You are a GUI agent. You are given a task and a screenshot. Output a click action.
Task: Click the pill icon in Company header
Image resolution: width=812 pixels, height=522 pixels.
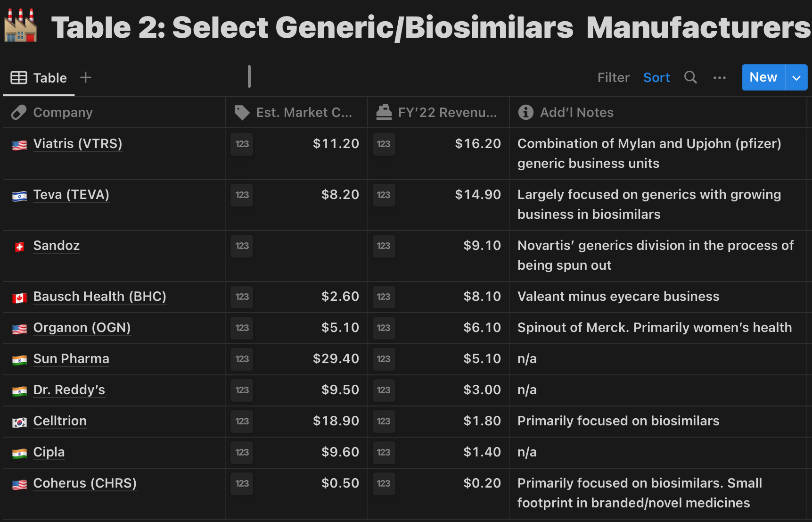19,112
